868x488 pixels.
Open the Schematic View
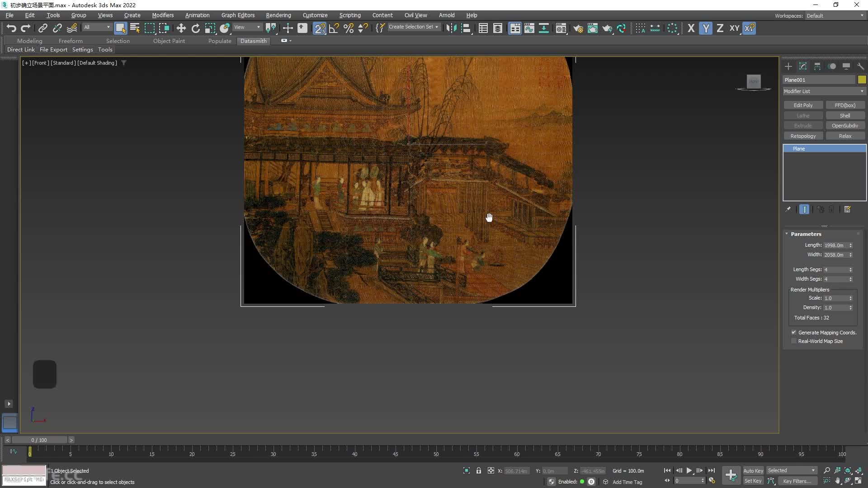[x=544, y=28]
